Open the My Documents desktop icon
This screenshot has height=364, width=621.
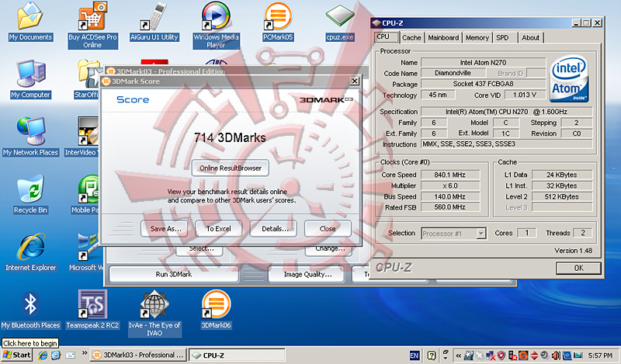click(x=30, y=22)
